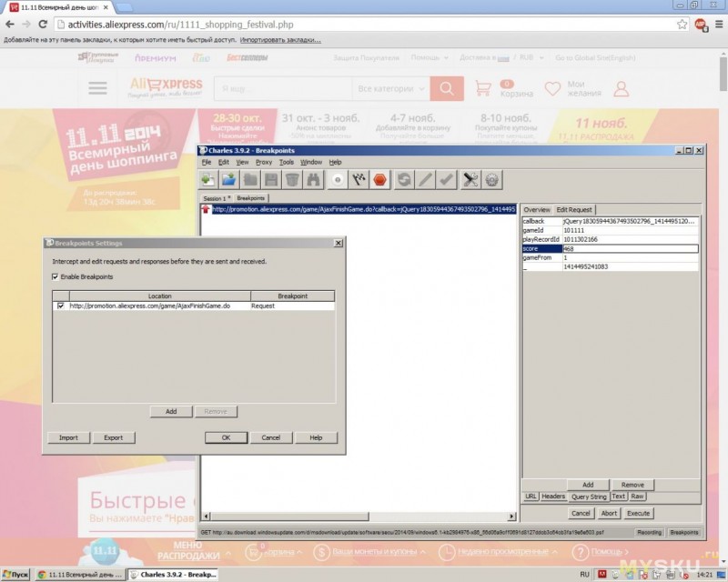Click the Abort button in Charles
The image size is (728, 582).
609,513
